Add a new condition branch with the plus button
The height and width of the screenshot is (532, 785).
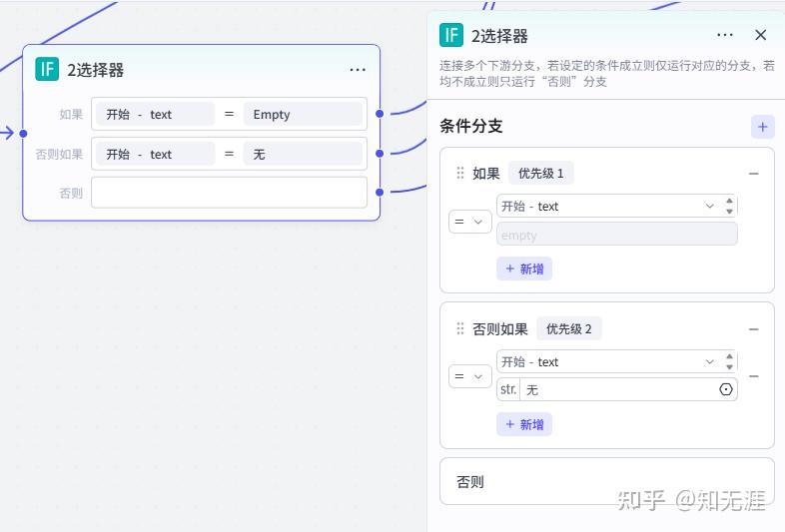[x=762, y=127]
